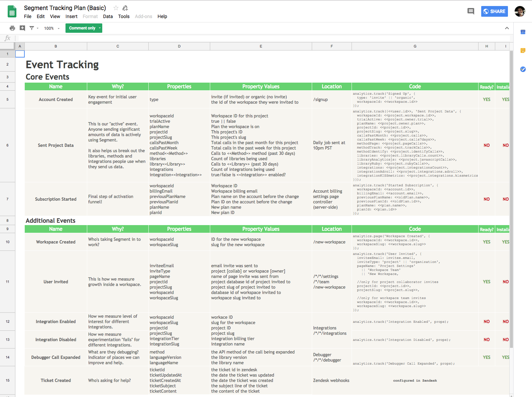
Task: Select column B header
Action: [56, 46]
